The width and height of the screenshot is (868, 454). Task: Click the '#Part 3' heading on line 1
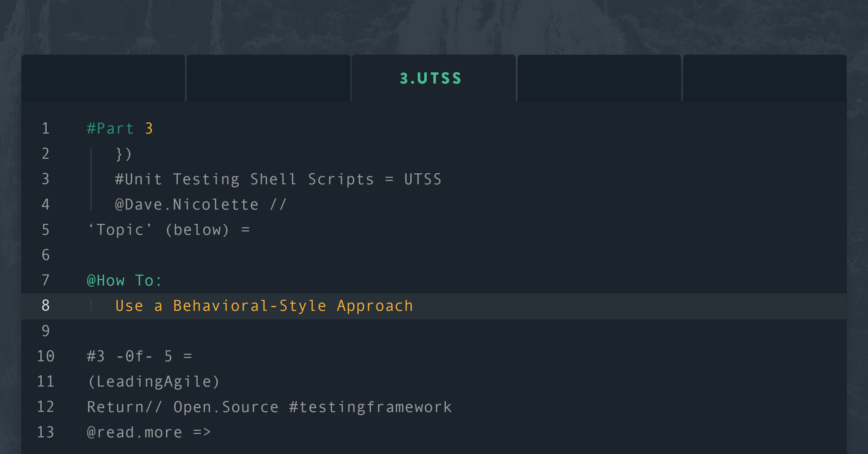point(120,128)
